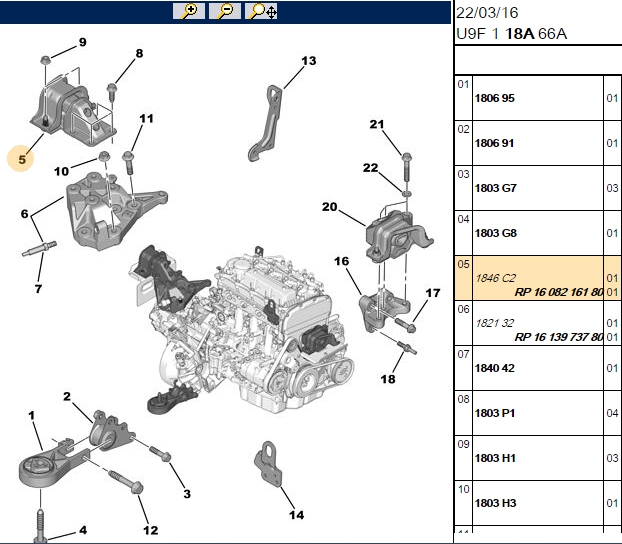
Task: Select highlighted row index 05
Action: (x=463, y=264)
